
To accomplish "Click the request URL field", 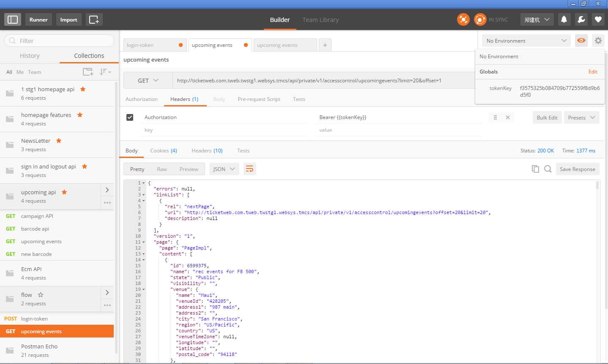I will (x=323, y=80).
